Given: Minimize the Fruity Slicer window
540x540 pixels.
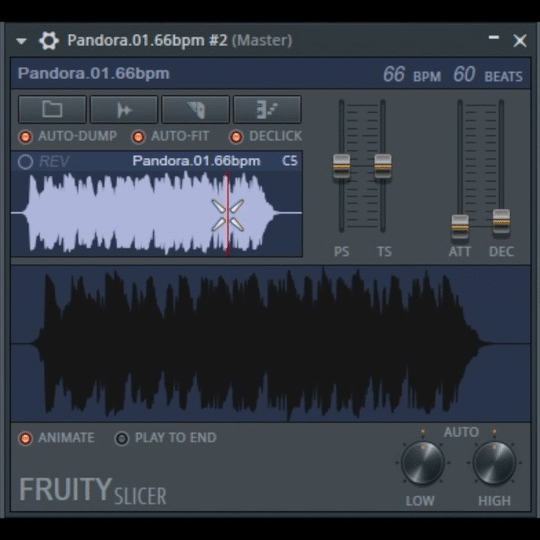Looking at the screenshot, I should pyautogui.click(x=494, y=38).
